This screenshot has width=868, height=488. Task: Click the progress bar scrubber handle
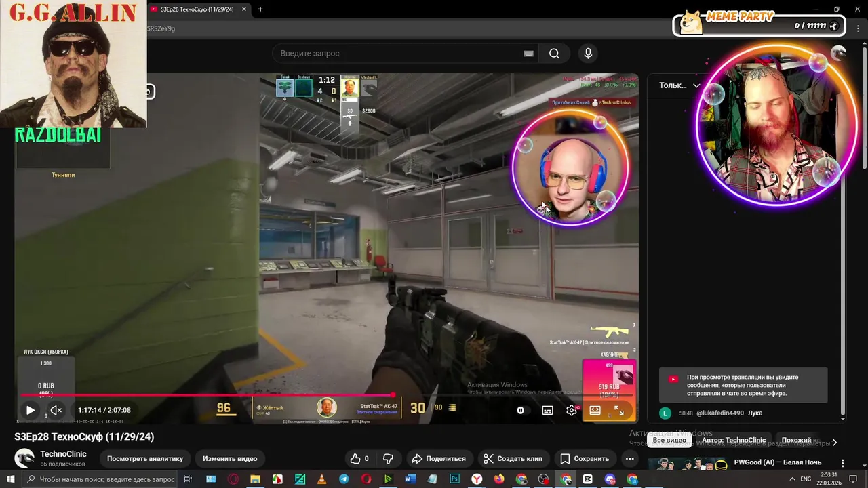tap(393, 394)
